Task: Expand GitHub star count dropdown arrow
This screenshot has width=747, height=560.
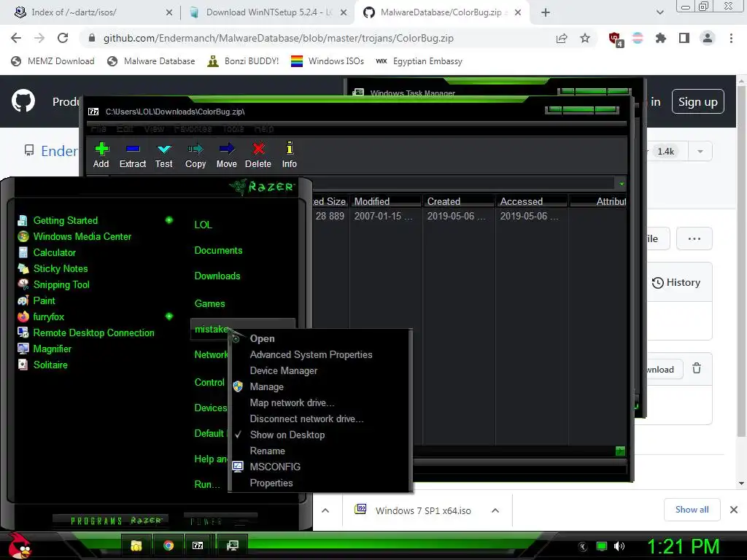Action: click(700, 152)
